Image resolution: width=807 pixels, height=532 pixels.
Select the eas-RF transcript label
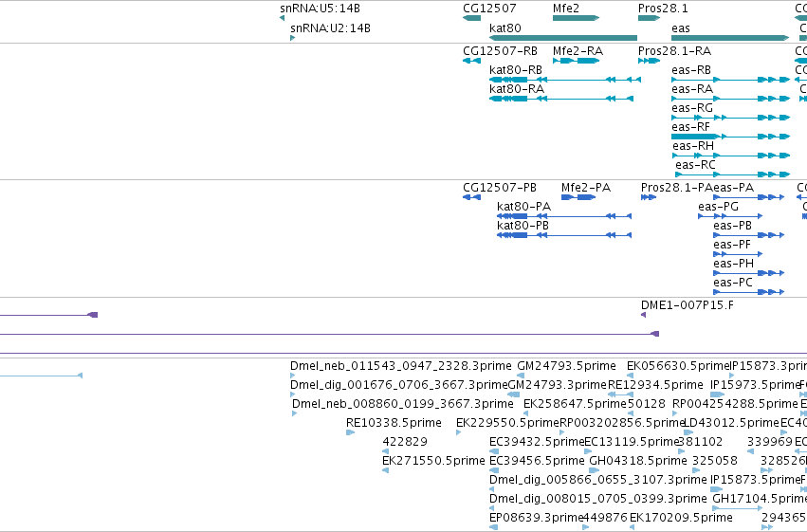click(x=690, y=126)
